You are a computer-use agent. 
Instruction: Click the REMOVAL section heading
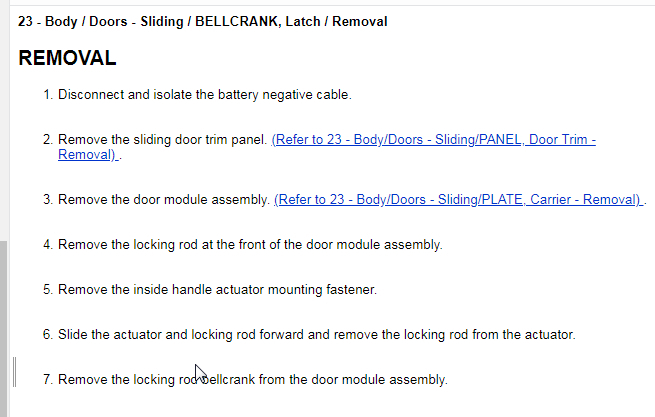click(x=67, y=59)
